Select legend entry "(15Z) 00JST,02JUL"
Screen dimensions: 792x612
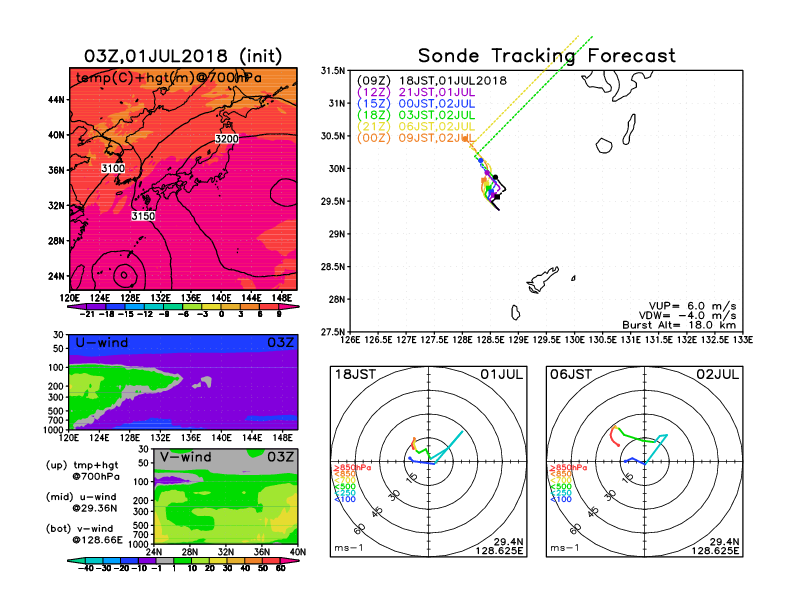coord(416,104)
